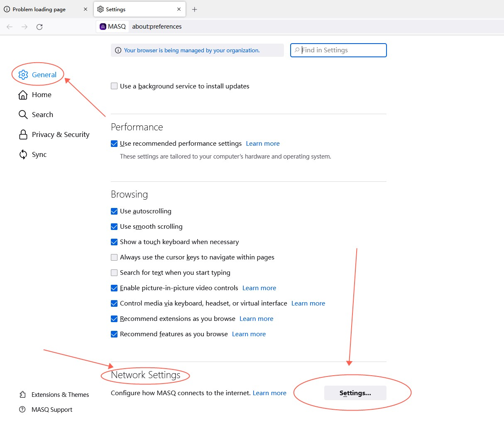Open a new tab with the plus icon
This screenshot has height=423, width=504.
point(194,9)
